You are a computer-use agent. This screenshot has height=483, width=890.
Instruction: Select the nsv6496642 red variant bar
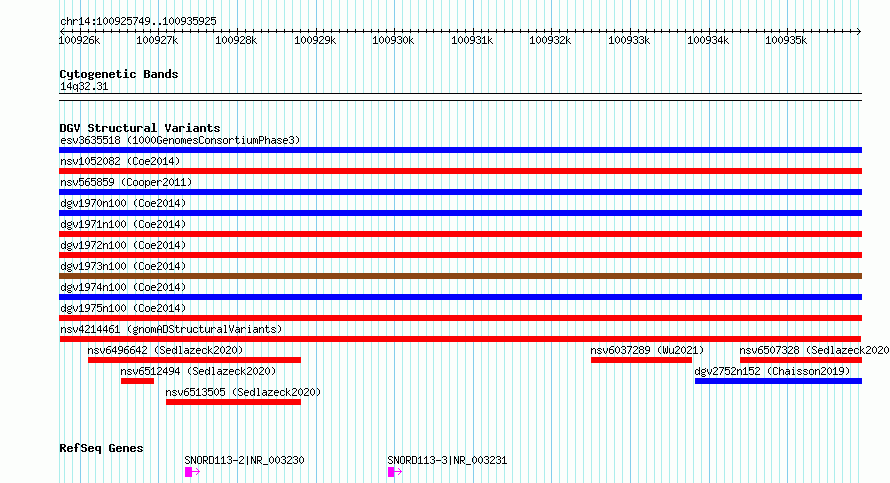coord(194,360)
